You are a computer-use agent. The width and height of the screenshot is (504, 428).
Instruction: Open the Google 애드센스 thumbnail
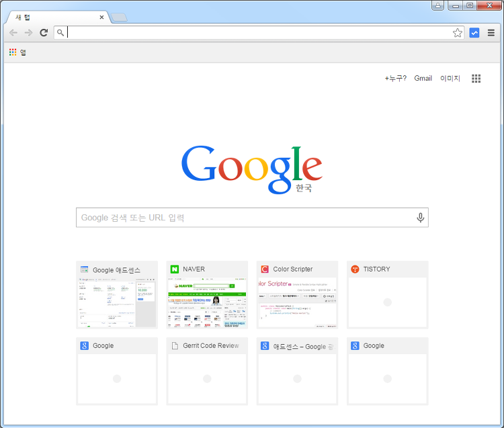click(x=117, y=302)
